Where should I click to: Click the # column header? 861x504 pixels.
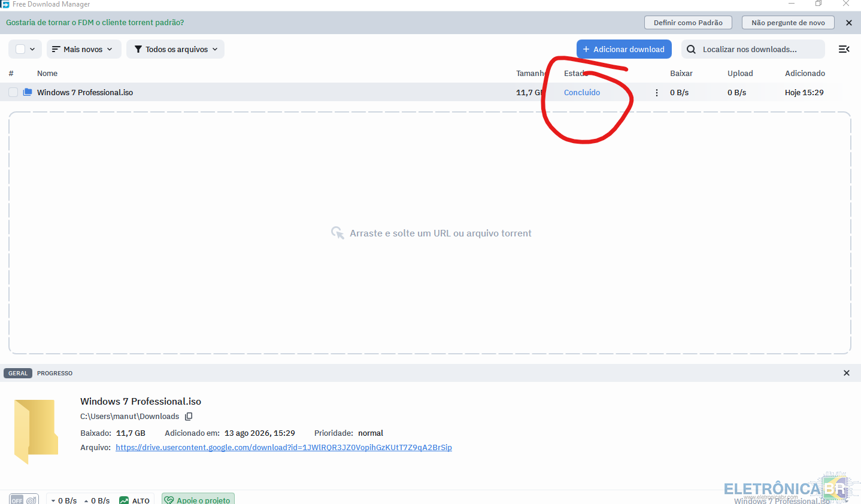[11, 73]
